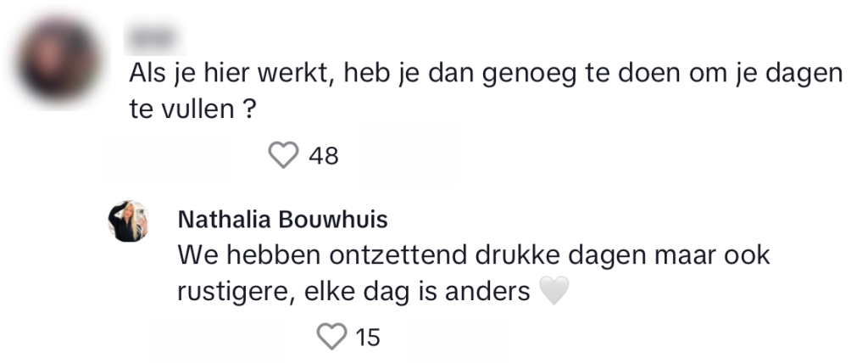This screenshot has width=868, height=363.
Task: Click the 15 like count
Action: coord(367,338)
